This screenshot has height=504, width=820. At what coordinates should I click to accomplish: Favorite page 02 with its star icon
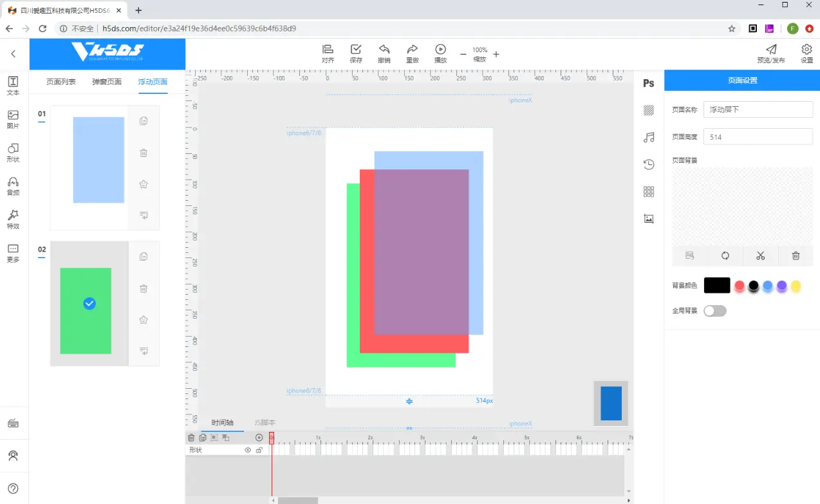144,320
